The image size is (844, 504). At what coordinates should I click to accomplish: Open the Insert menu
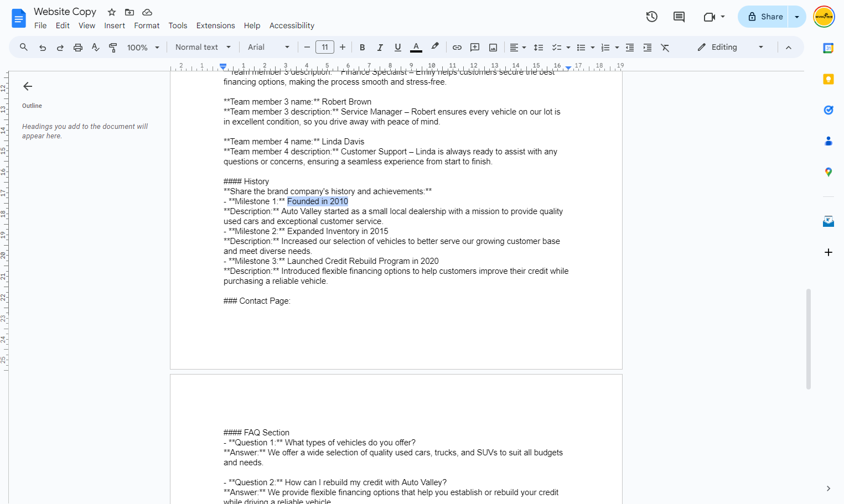[115, 25]
